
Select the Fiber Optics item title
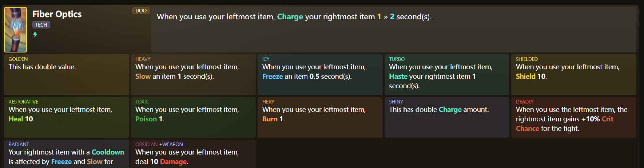point(57,14)
